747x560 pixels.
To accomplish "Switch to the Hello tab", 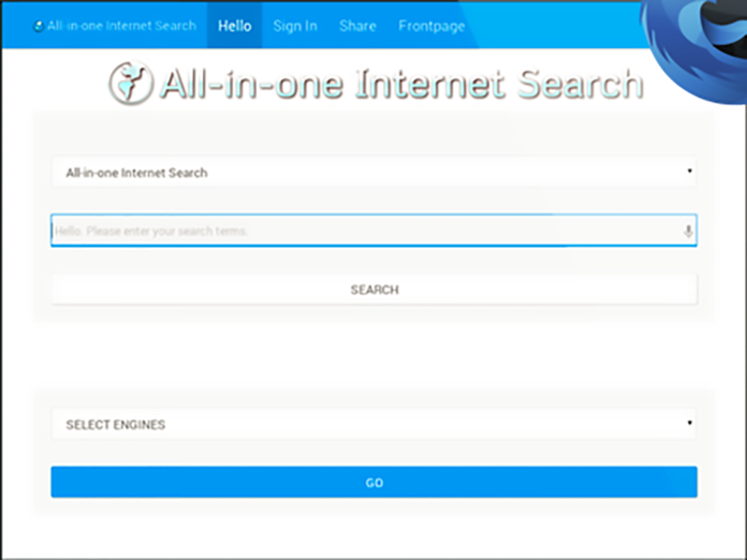I will point(235,26).
